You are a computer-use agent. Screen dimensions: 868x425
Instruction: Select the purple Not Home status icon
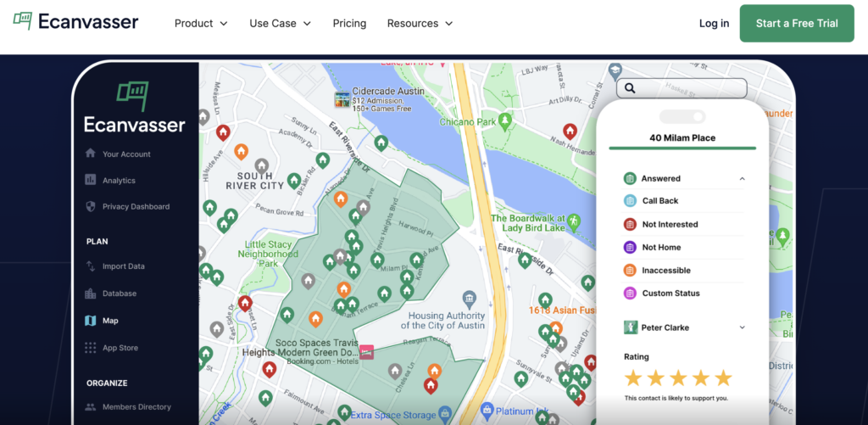click(x=630, y=247)
